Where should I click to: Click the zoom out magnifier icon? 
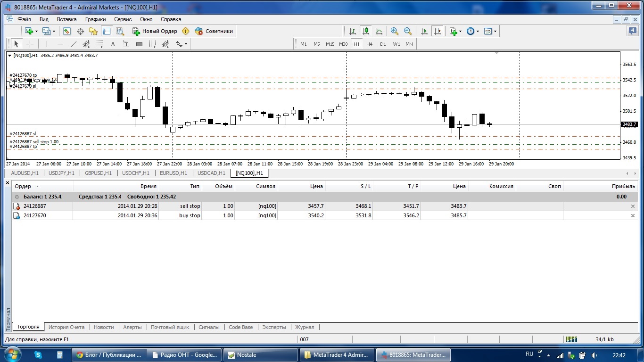408,31
